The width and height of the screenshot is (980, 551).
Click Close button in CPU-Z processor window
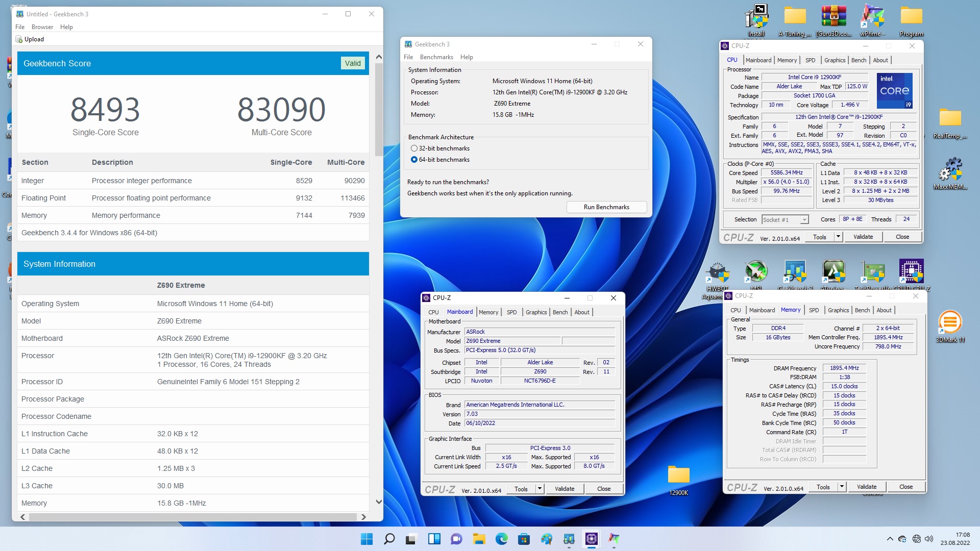click(902, 237)
